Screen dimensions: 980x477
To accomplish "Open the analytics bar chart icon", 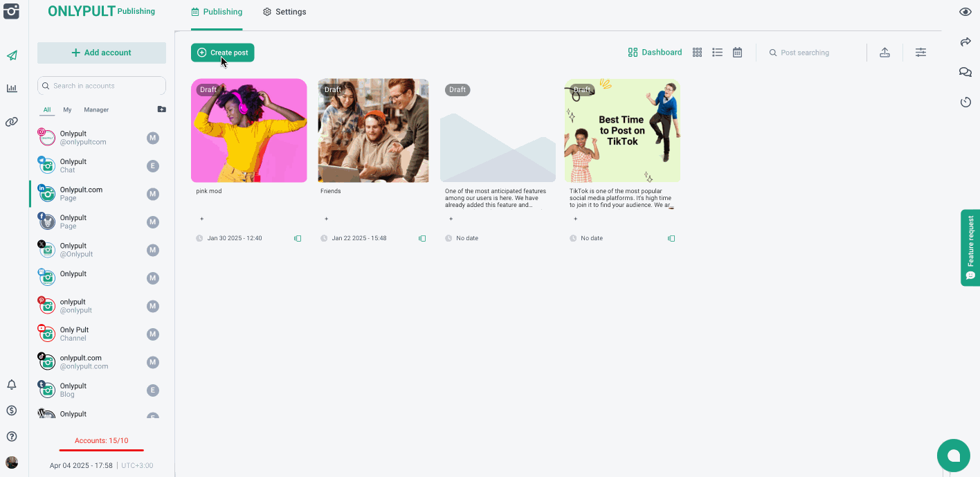I will (x=12, y=89).
